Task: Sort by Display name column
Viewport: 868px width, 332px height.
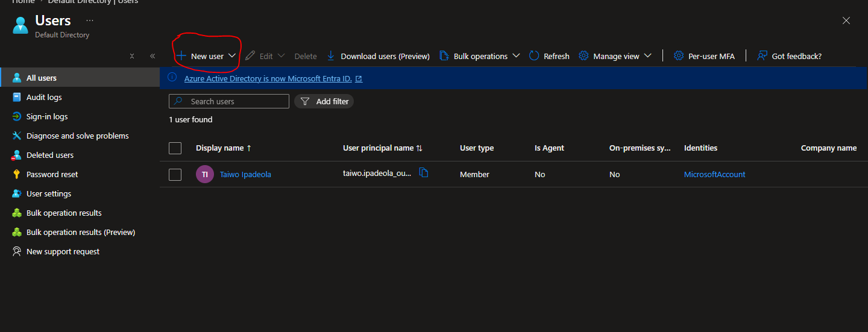Action: pos(224,148)
